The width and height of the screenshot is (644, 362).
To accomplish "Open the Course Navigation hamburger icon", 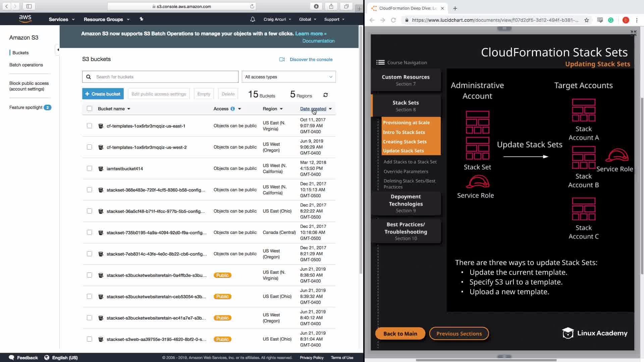I will [380, 62].
